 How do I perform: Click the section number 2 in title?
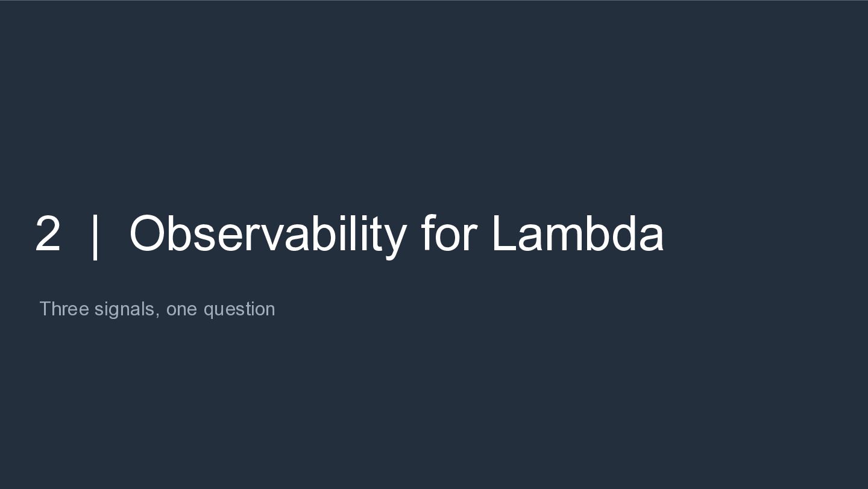click(48, 234)
